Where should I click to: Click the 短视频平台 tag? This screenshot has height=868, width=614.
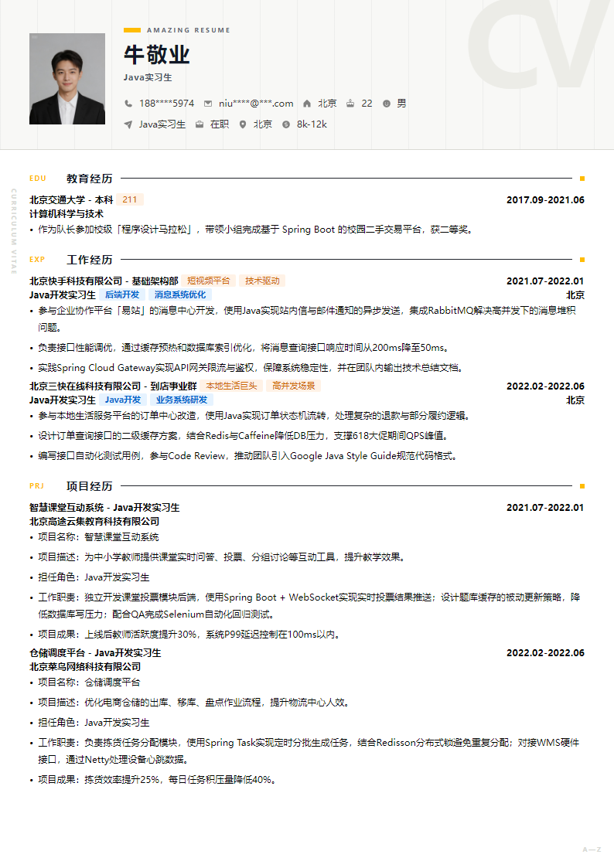tap(208, 281)
